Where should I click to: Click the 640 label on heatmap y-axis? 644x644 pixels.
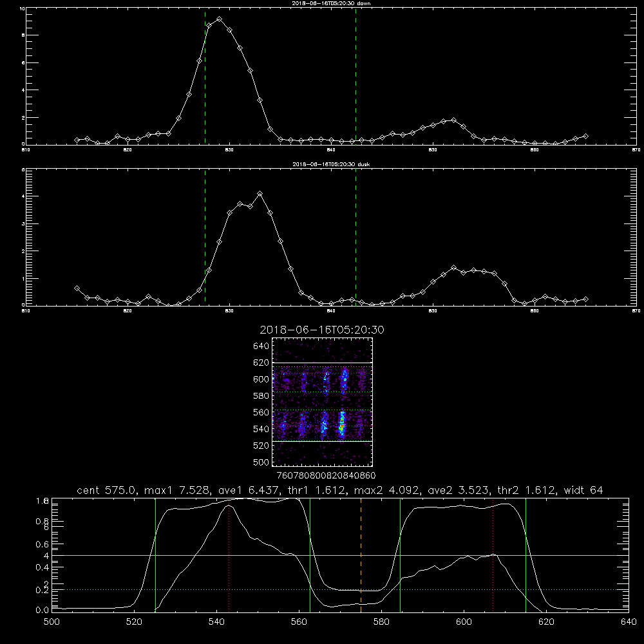point(261,346)
